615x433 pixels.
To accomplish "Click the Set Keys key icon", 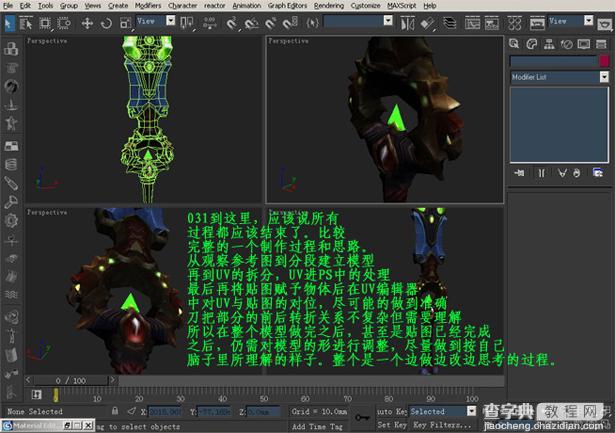I will coord(362,418).
